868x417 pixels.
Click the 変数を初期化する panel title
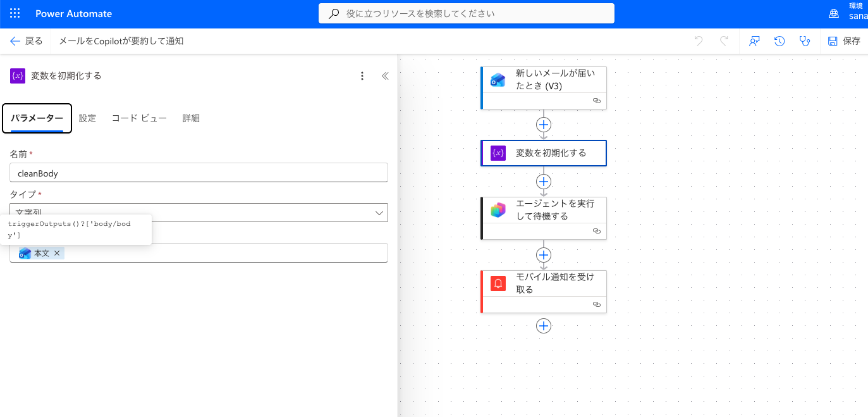(66, 76)
